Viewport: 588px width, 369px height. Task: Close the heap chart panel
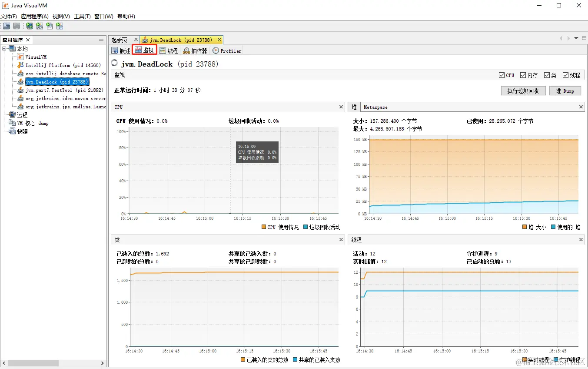coord(581,107)
